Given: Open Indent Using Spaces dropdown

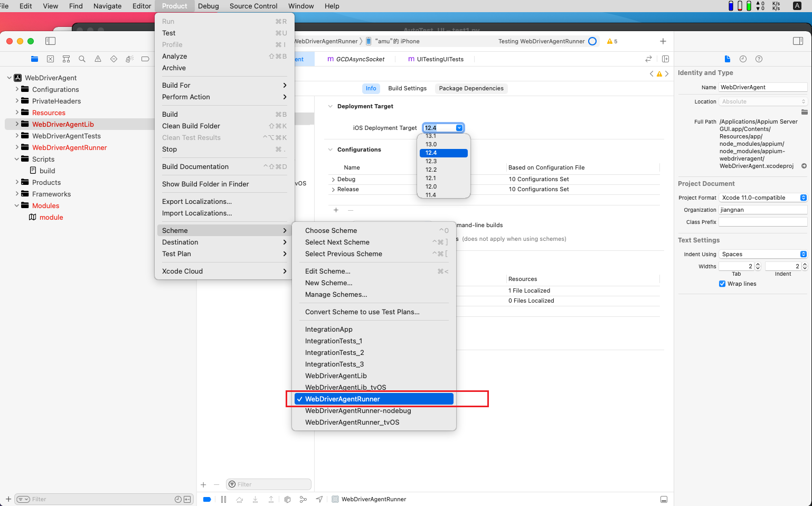Looking at the screenshot, I should click(763, 254).
